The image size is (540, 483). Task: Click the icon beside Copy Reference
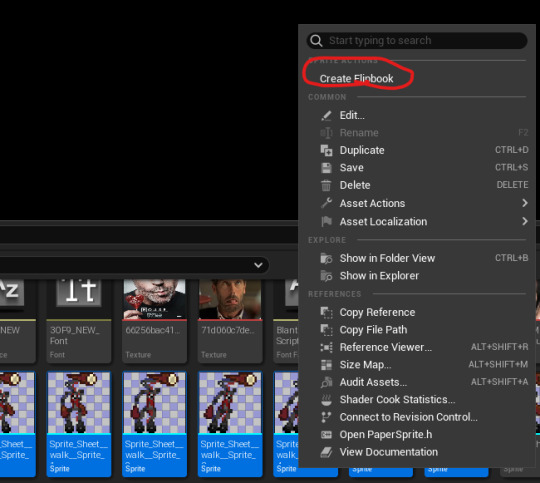pyautogui.click(x=326, y=312)
